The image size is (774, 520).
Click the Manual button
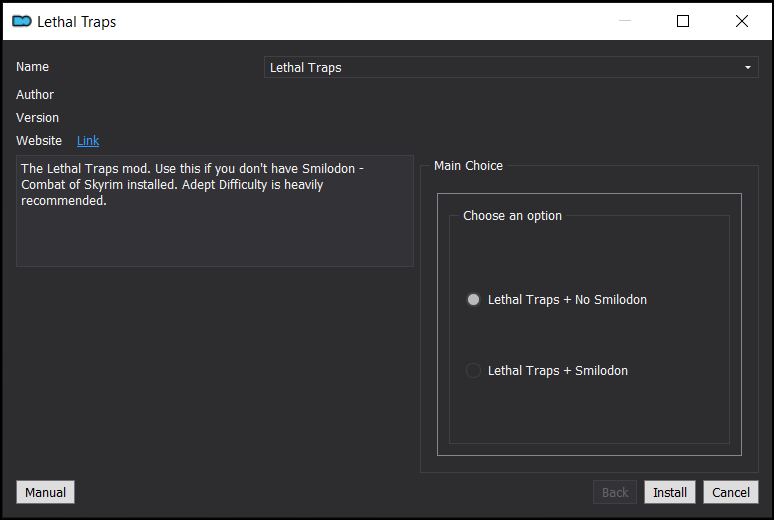coord(45,492)
